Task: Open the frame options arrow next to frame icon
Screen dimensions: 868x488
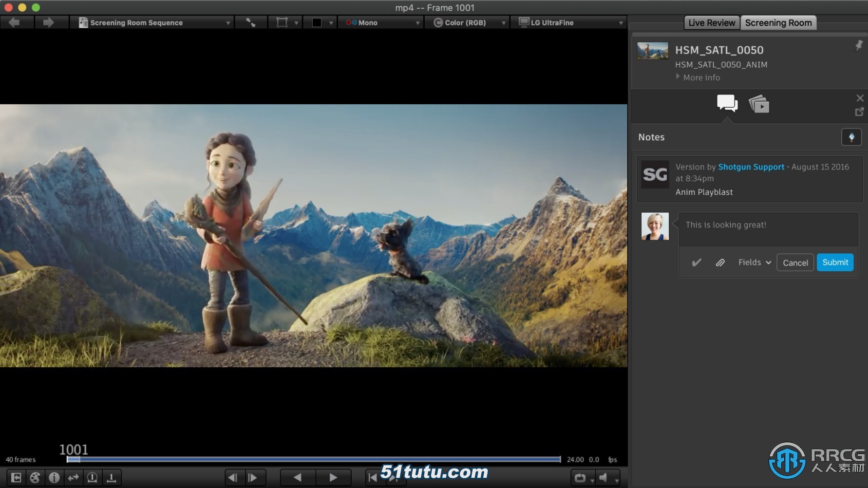Action: (x=296, y=23)
